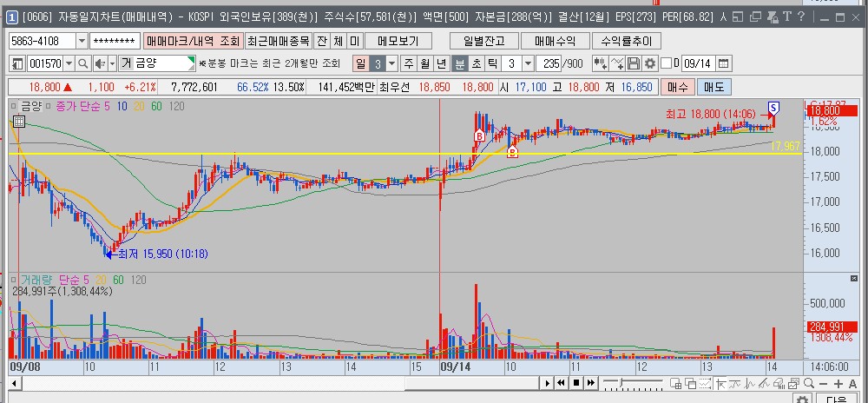This screenshot has height=403, width=868.
Task: Click the 최근매매종목 button
Action: point(278,41)
